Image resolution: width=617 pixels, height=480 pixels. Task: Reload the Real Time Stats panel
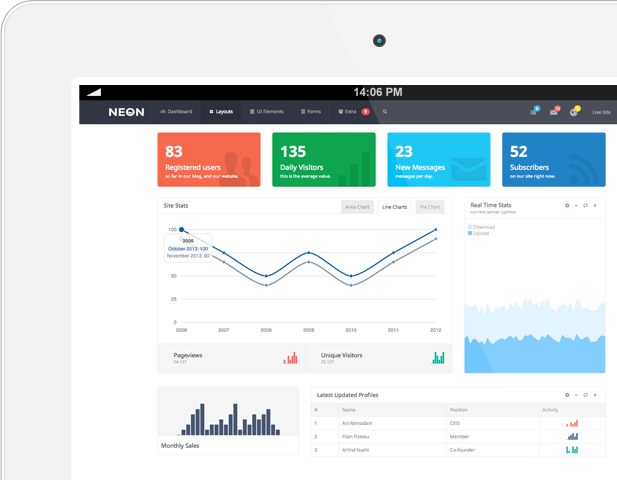pyautogui.click(x=586, y=205)
